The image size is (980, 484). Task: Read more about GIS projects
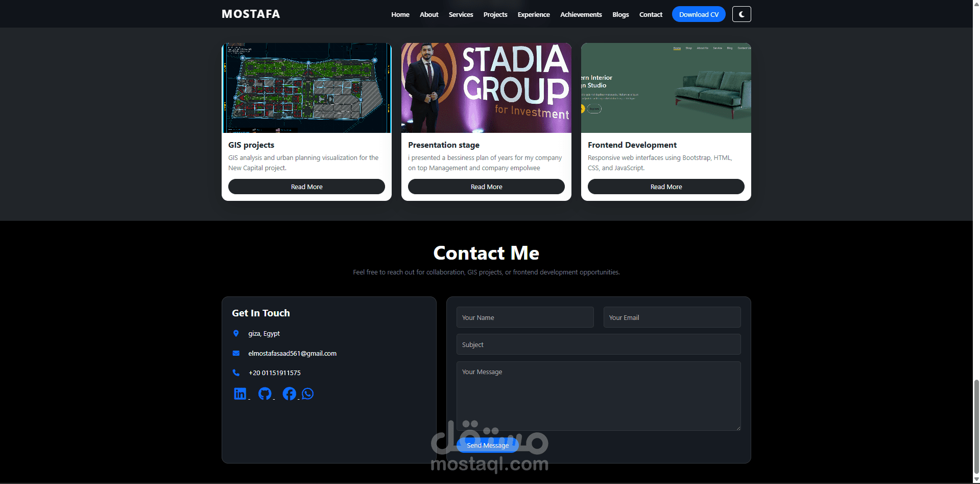pos(306,187)
